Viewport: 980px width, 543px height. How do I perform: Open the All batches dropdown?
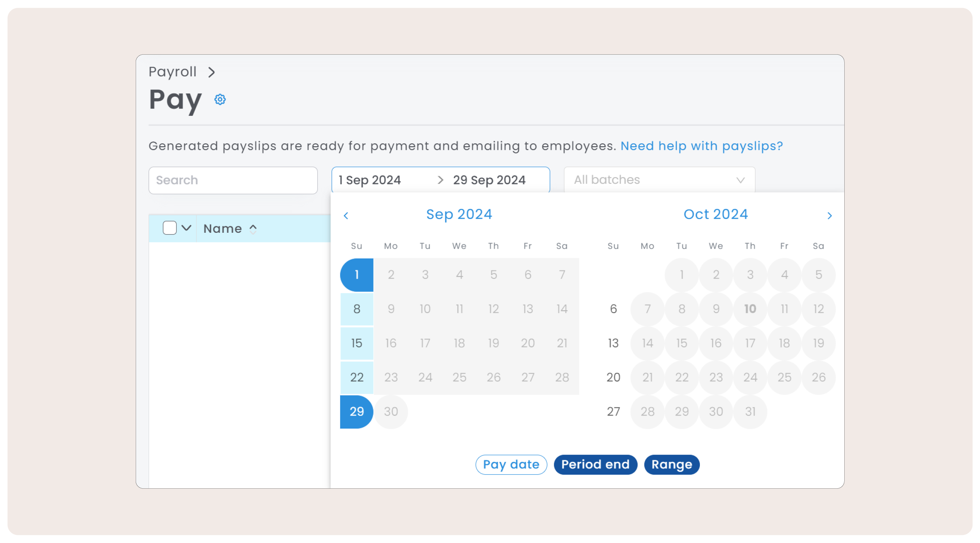[659, 180]
